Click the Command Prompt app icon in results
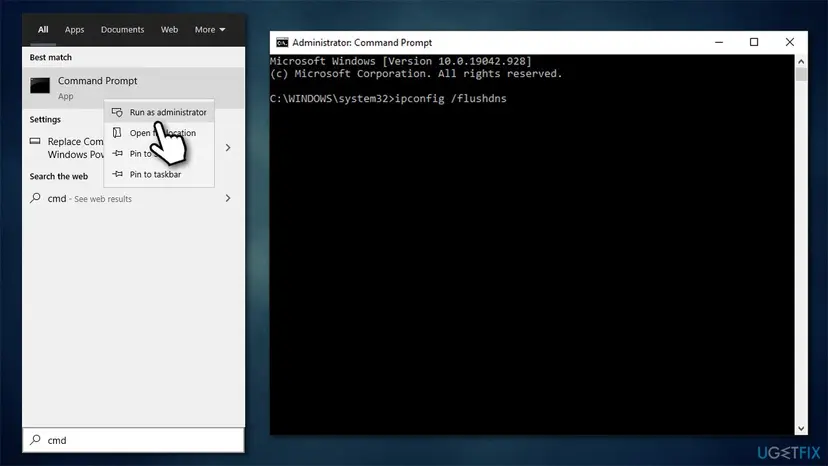The height and width of the screenshot is (466, 828). click(x=40, y=85)
